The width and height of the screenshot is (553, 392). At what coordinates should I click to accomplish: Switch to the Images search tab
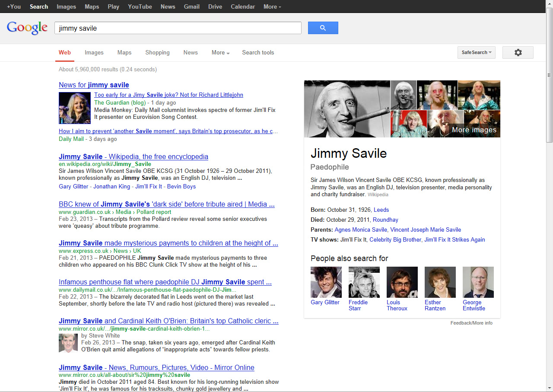click(94, 53)
